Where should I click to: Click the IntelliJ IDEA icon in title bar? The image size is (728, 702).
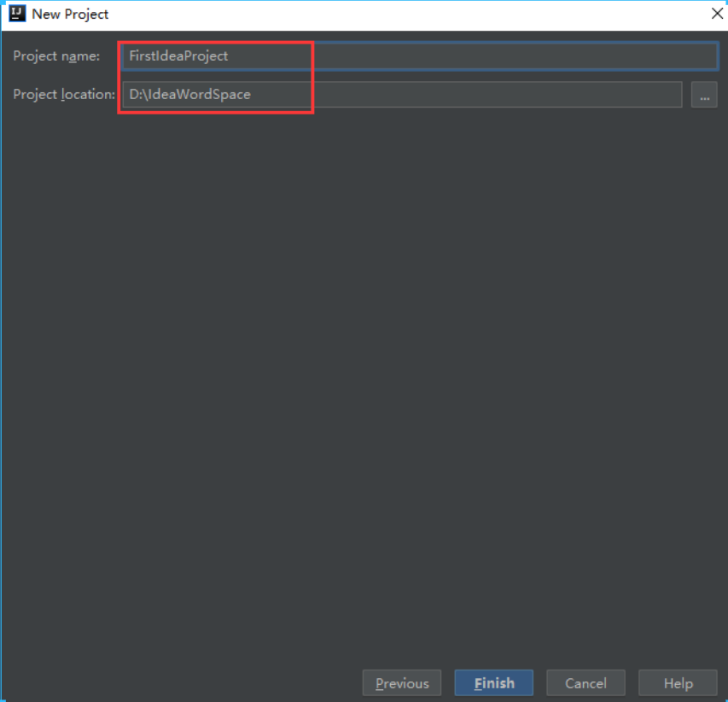coord(17,14)
